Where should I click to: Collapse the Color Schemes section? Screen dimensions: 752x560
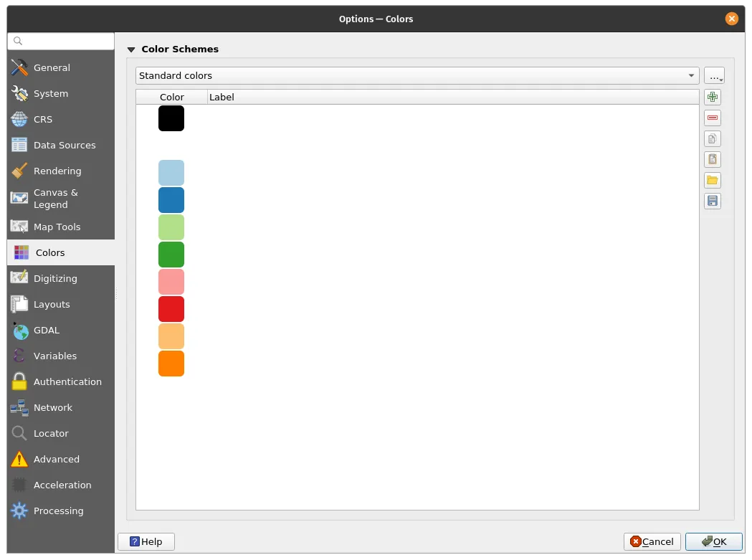click(x=131, y=49)
